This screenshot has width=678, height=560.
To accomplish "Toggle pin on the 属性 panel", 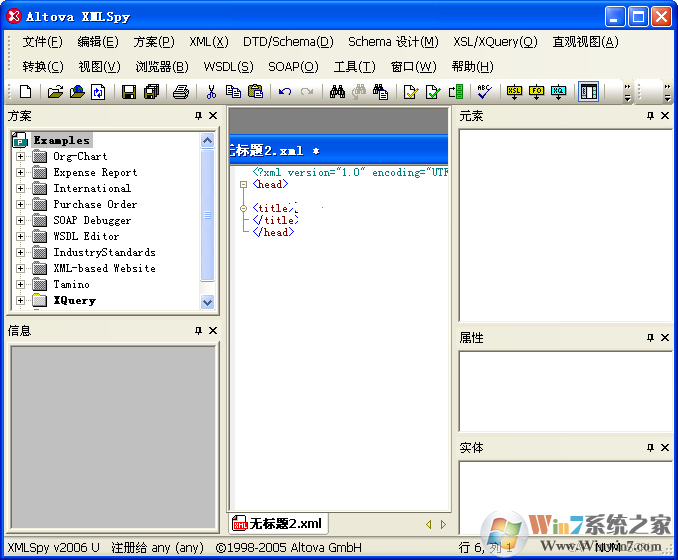I will pos(650,338).
